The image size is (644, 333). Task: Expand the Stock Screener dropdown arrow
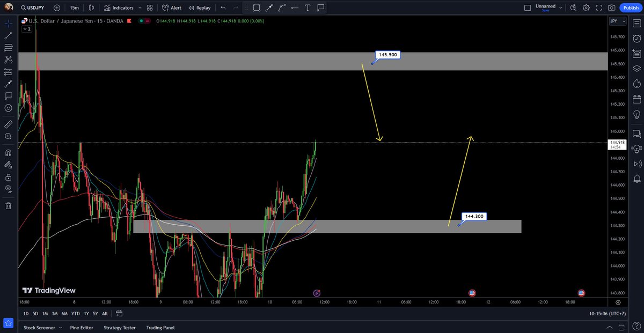point(60,328)
